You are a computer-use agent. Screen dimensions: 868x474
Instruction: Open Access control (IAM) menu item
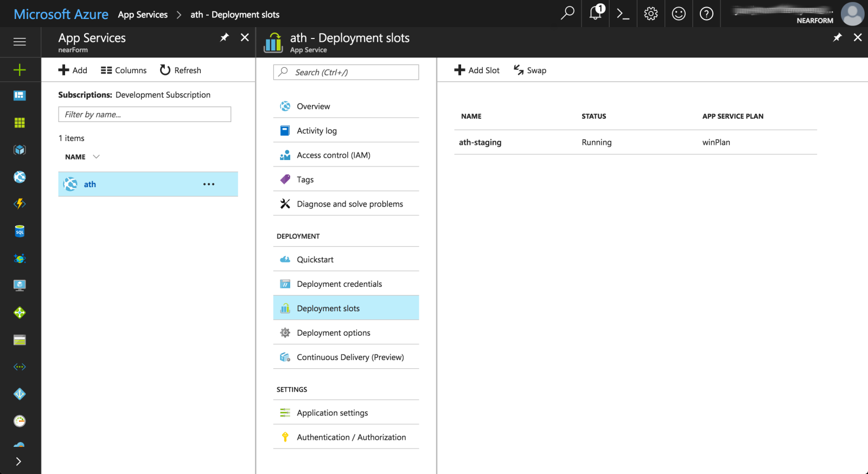coord(346,155)
